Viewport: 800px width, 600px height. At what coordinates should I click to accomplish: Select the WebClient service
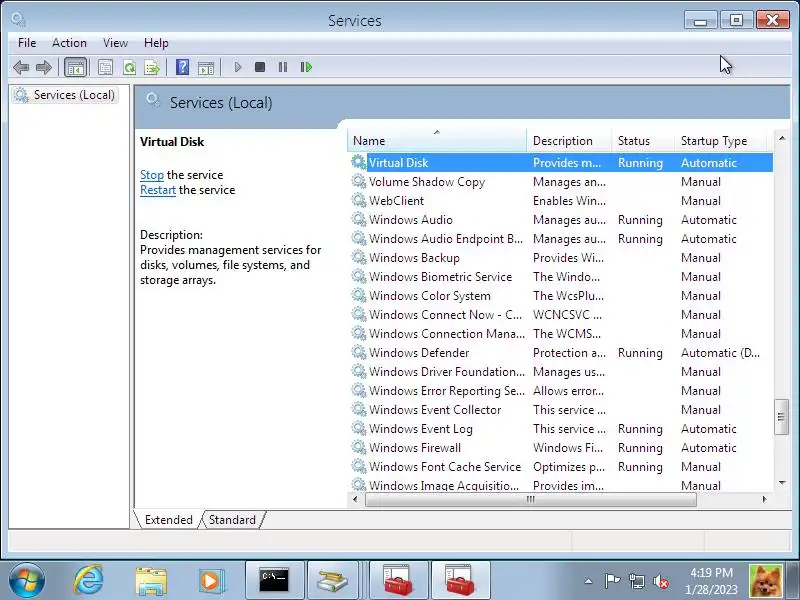coord(560,201)
